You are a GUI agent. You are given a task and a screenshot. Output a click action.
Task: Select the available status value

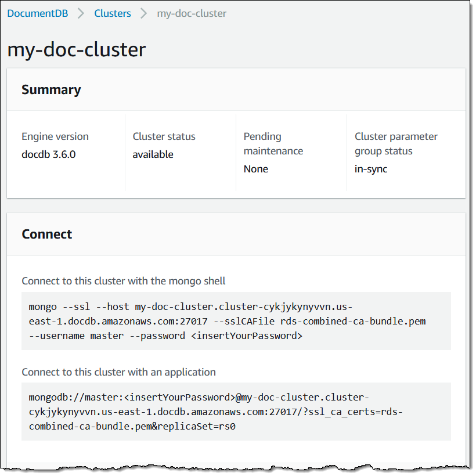click(x=153, y=154)
